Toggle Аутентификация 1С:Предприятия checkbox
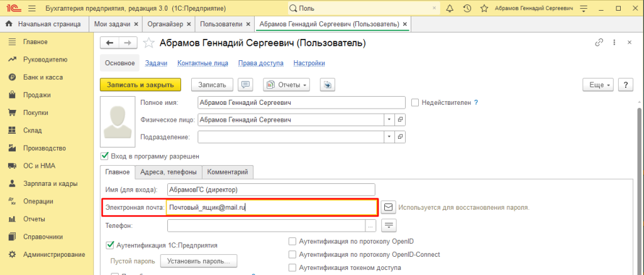Screen dimensions: 644x275 tap(109, 245)
